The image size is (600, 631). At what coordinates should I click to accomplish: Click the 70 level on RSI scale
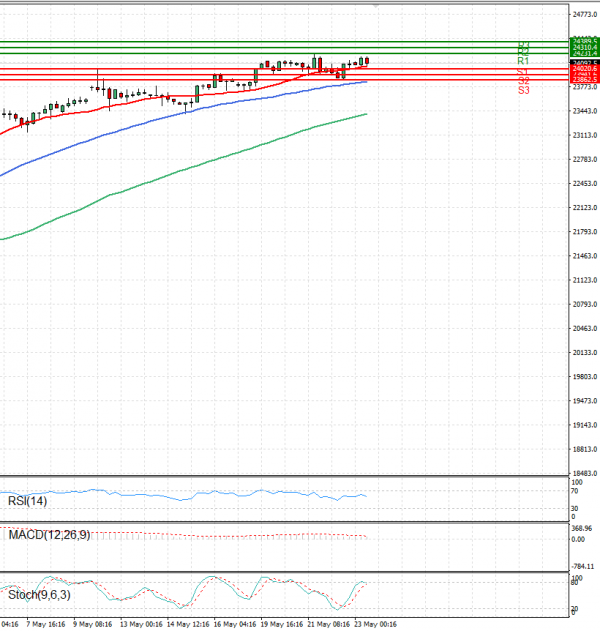coord(575,491)
